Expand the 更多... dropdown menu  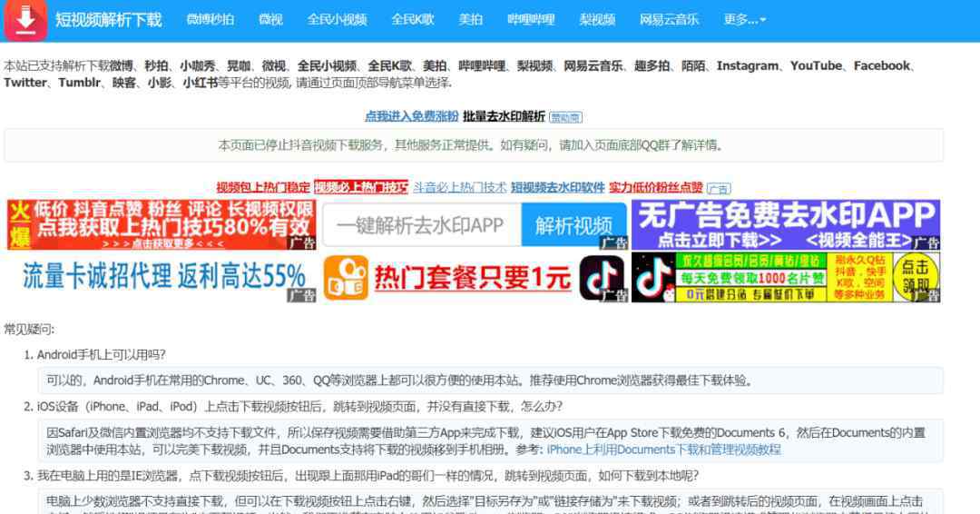(744, 19)
